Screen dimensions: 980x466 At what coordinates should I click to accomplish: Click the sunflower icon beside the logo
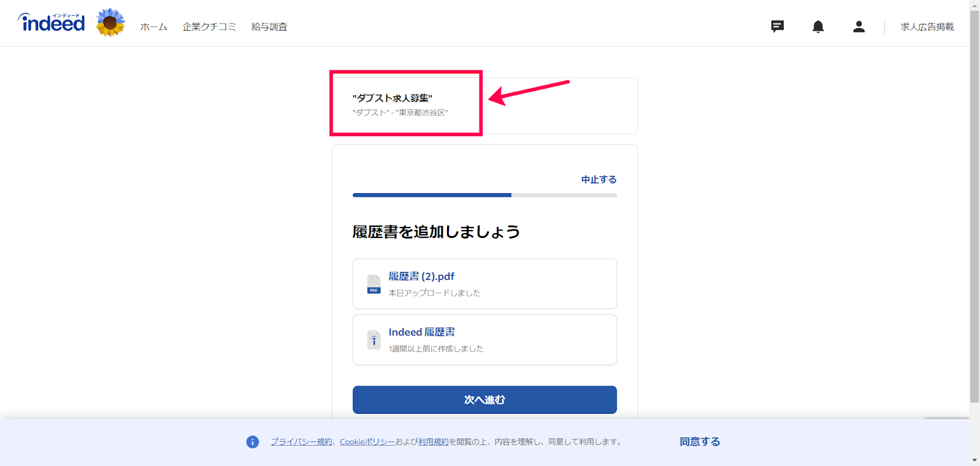[110, 23]
